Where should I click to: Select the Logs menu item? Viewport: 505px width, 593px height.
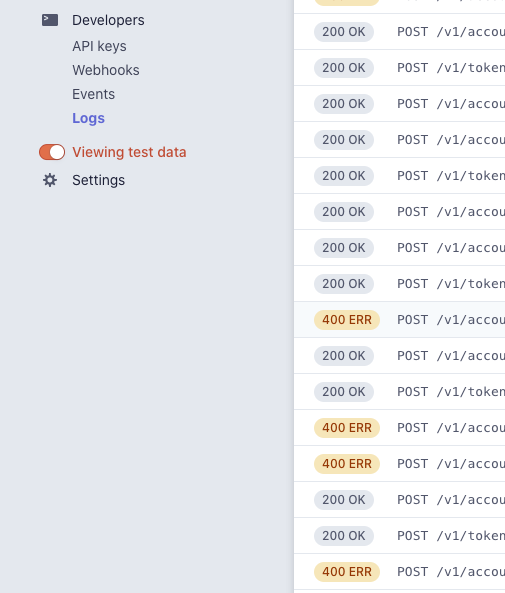click(89, 118)
